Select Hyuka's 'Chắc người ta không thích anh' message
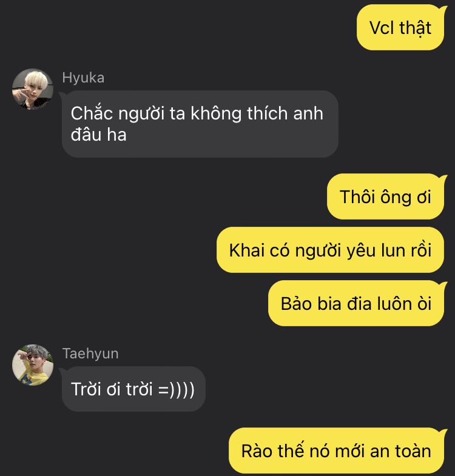The image size is (455, 476). pyautogui.click(x=200, y=124)
